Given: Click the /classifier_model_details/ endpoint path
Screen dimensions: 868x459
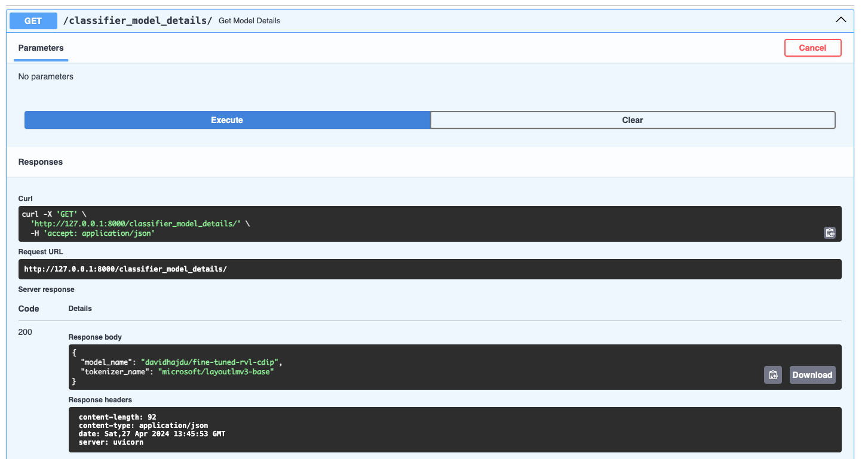Looking at the screenshot, I should (138, 20).
